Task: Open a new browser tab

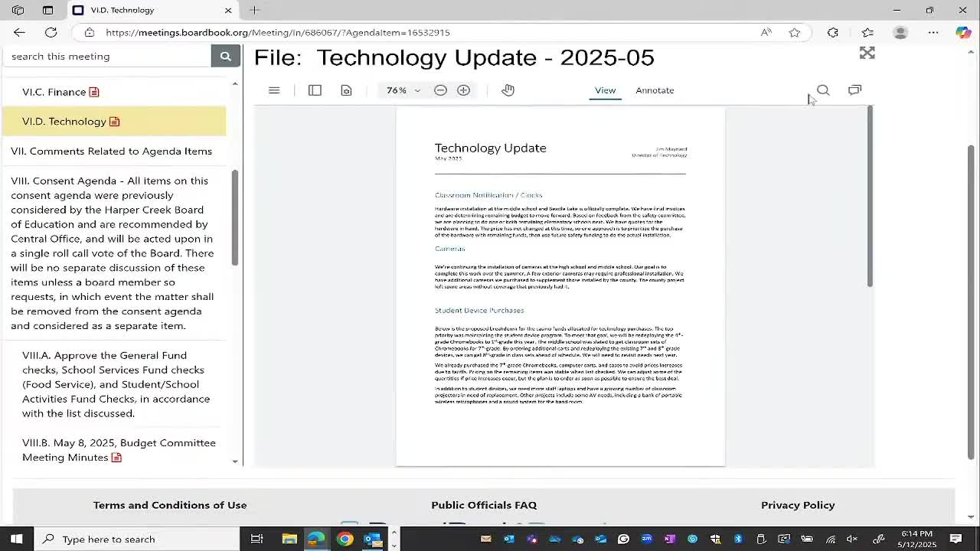Action: point(254,10)
